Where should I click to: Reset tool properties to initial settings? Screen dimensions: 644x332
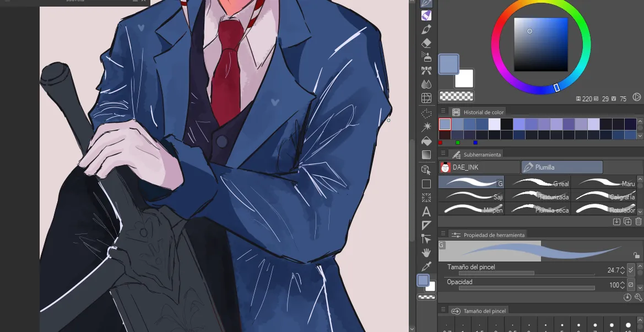click(x=627, y=297)
